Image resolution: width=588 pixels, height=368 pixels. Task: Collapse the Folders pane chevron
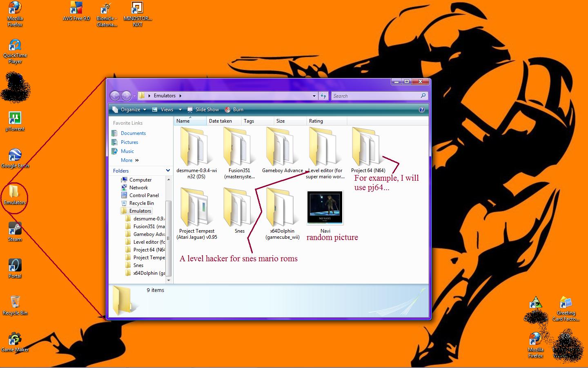[x=168, y=171]
